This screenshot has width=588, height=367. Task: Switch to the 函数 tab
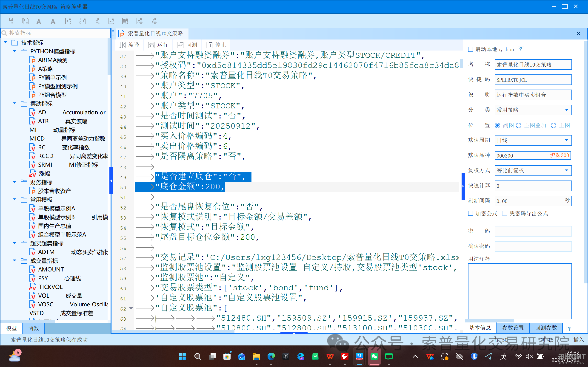click(34, 328)
